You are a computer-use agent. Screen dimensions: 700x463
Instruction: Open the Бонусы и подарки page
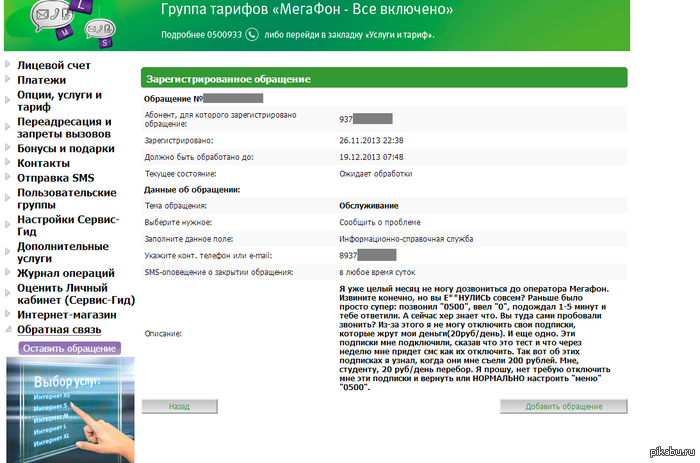66,148
